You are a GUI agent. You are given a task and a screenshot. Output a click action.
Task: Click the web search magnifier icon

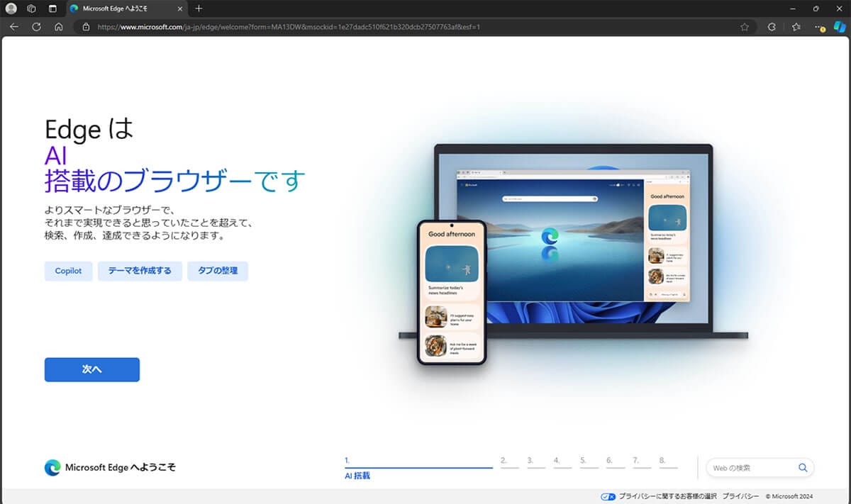click(x=803, y=468)
